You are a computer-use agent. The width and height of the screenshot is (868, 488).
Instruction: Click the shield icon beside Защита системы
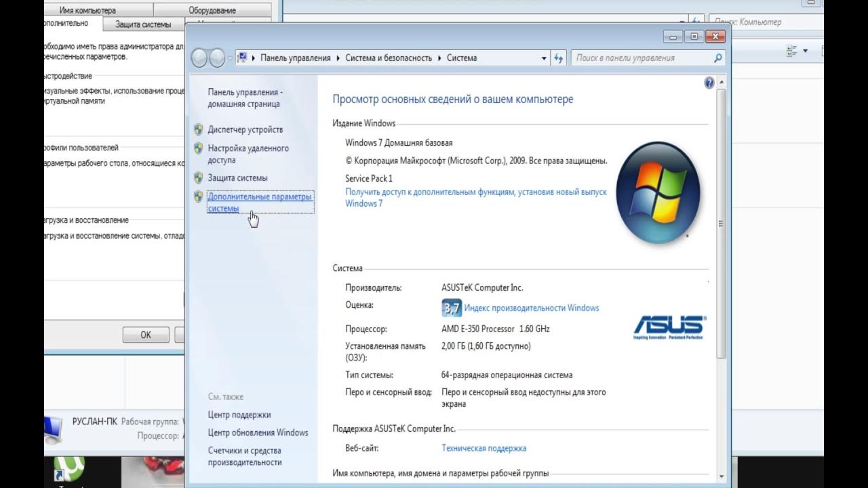(x=199, y=178)
